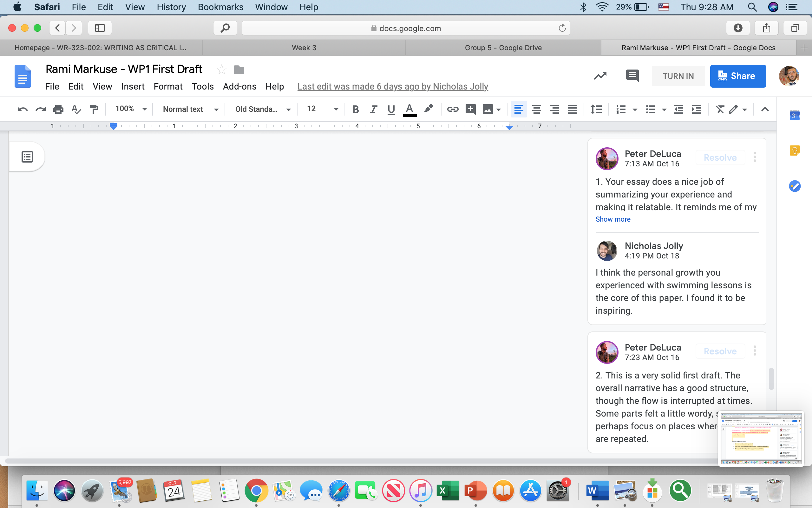
Task: Open line spacing options
Action: [596, 109]
